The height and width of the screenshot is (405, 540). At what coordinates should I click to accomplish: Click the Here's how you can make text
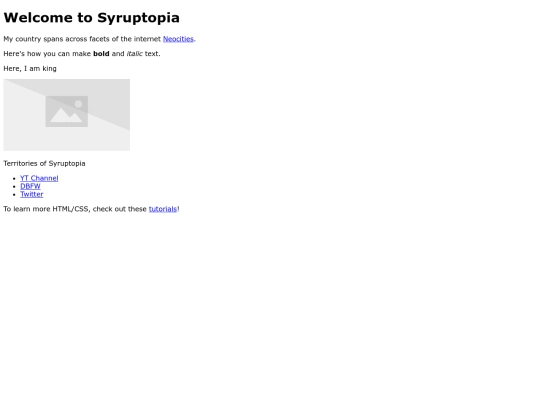click(x=47, y=54)
